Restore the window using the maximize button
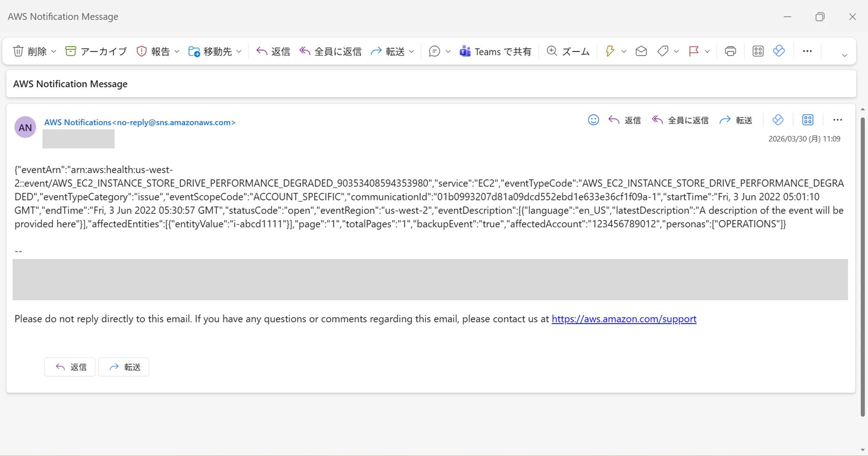The height and width of the screenshot is (456, 868). (820, 16)
